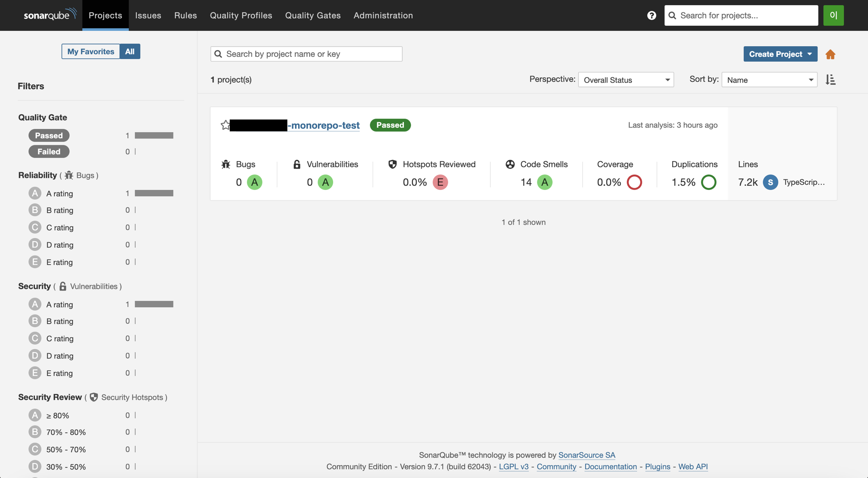868x478 pixels.
Task: Open the Administration menu
Action: (x=383, y=15)
